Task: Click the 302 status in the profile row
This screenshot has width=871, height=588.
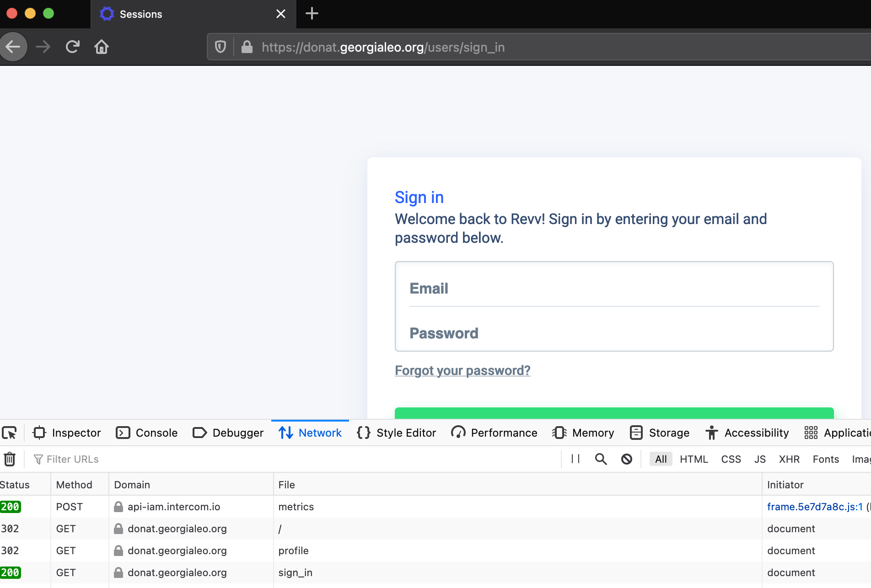Action: click(x=10, y=551)
